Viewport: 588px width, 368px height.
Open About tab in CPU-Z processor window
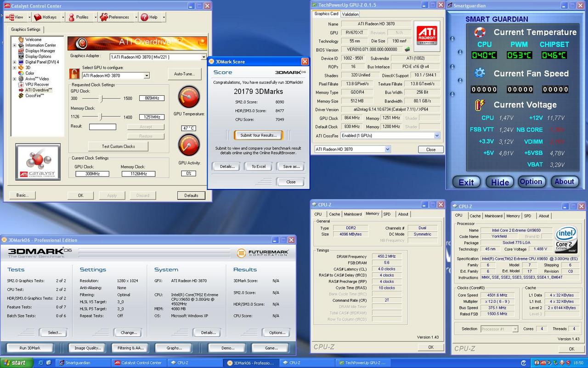pos(544,216)
